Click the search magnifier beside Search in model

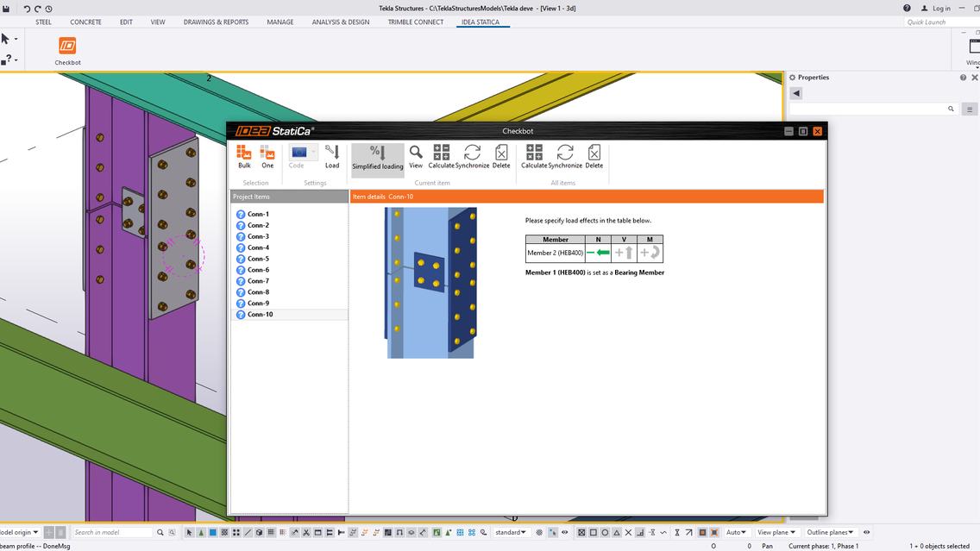click(x=160, y=532)
